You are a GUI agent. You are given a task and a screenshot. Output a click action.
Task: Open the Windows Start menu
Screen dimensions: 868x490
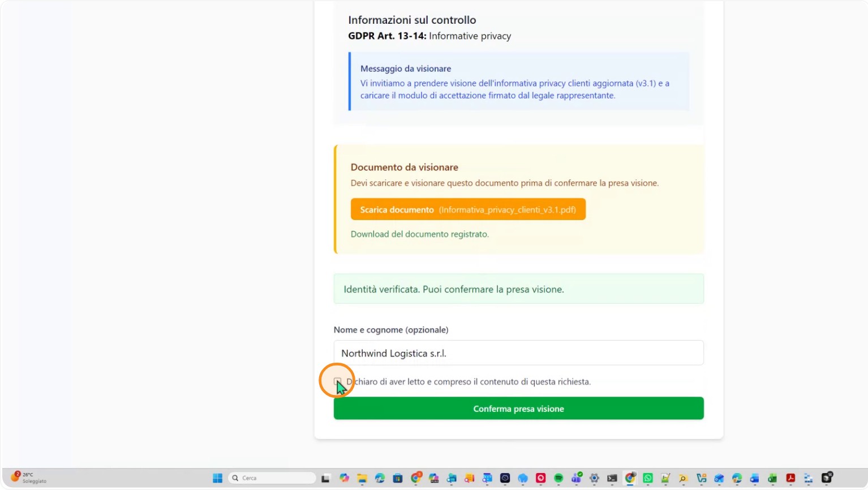click(217, 478)
